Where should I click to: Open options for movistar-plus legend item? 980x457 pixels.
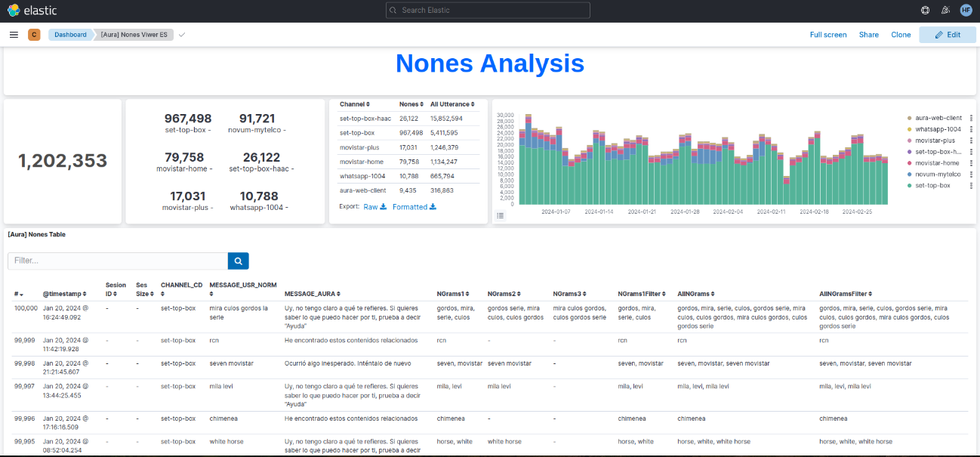pyautogui.click(x=971, y=140)
